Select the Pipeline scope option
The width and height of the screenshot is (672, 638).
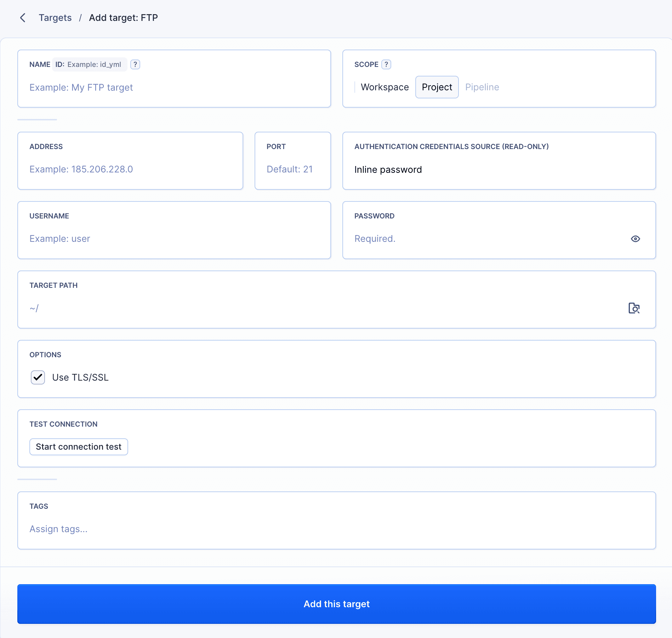[x=482, y=87]
